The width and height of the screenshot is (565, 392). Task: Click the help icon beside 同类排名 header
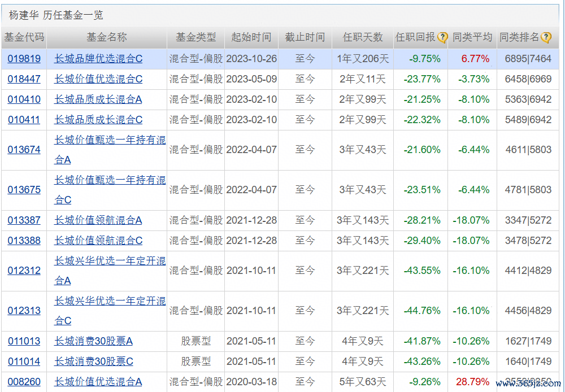click(x=546, y=37)
